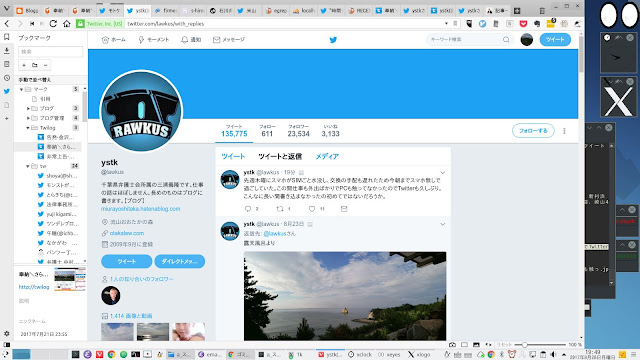Switch to the epreo browser tab

276,11
